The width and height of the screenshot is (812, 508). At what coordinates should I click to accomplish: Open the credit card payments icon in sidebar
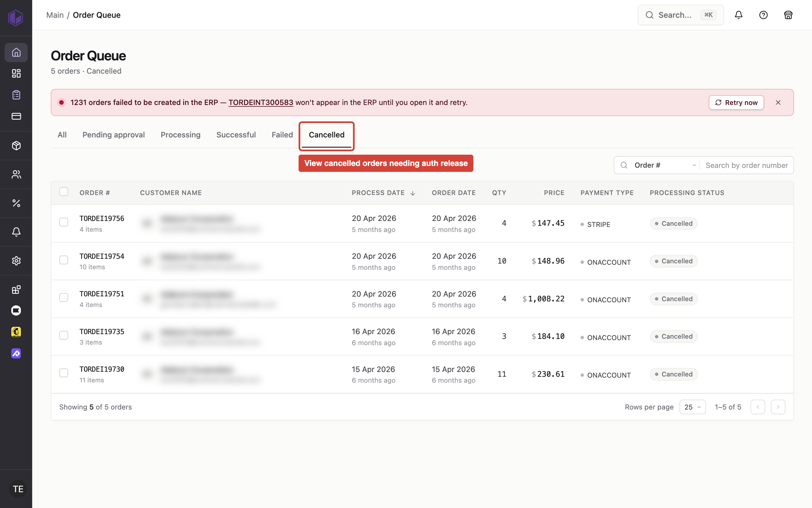coord(16,116)
